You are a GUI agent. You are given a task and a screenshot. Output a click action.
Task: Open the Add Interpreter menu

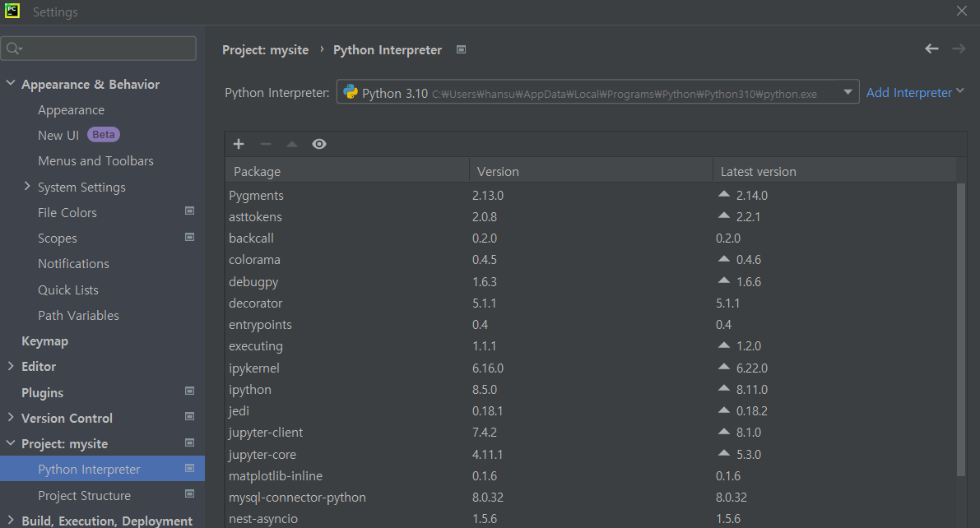914,92
